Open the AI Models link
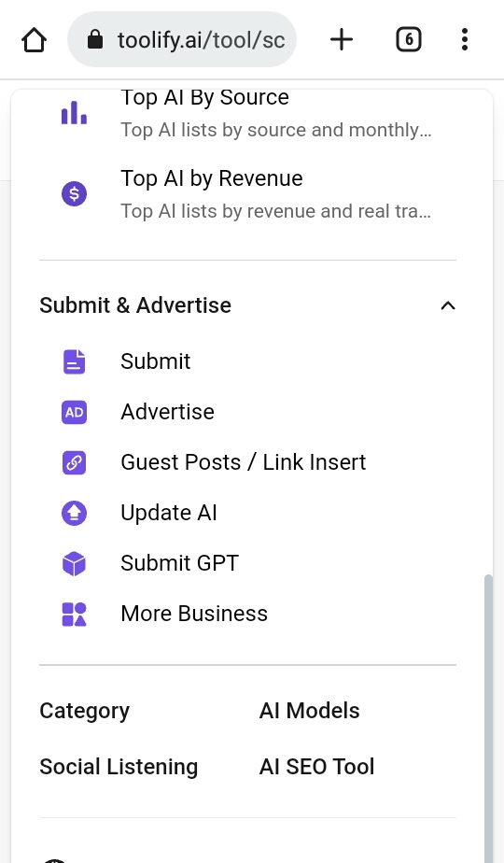This screenshot has width=504, height=863. (x=309, y=711)
